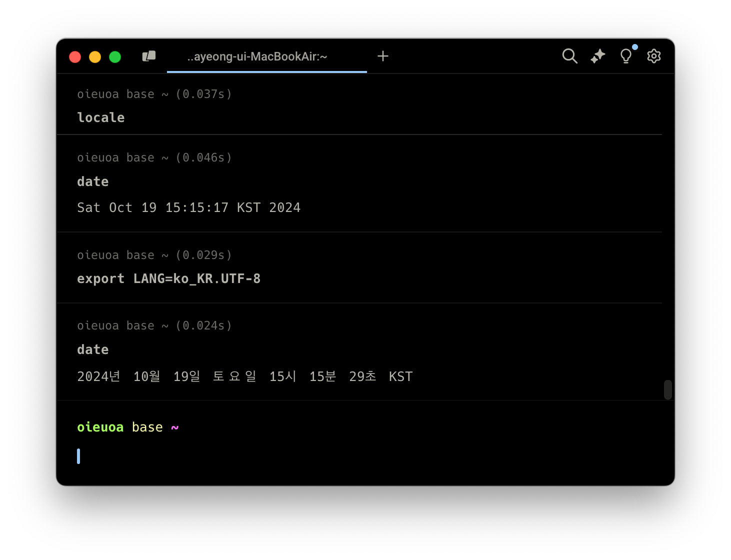Open Warp AI sparkle icon
Screen dimensions: 731x560
[x=597, y=56]
